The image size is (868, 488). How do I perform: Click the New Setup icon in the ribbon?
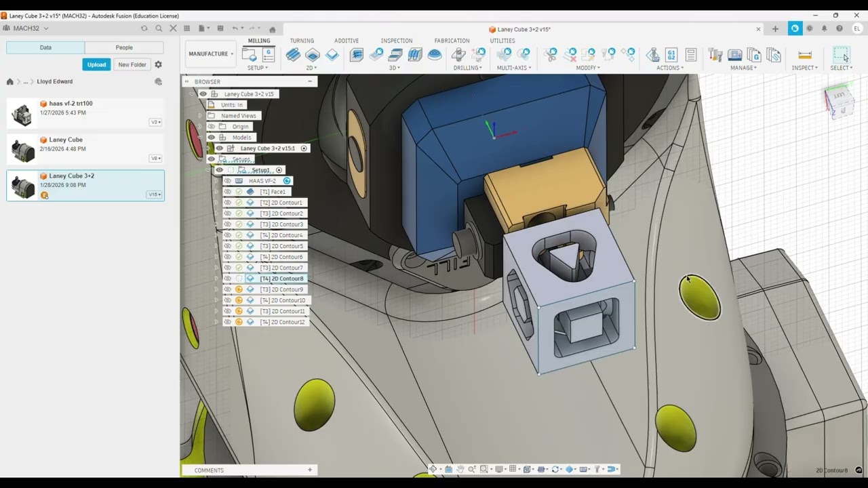pos(249,55)
